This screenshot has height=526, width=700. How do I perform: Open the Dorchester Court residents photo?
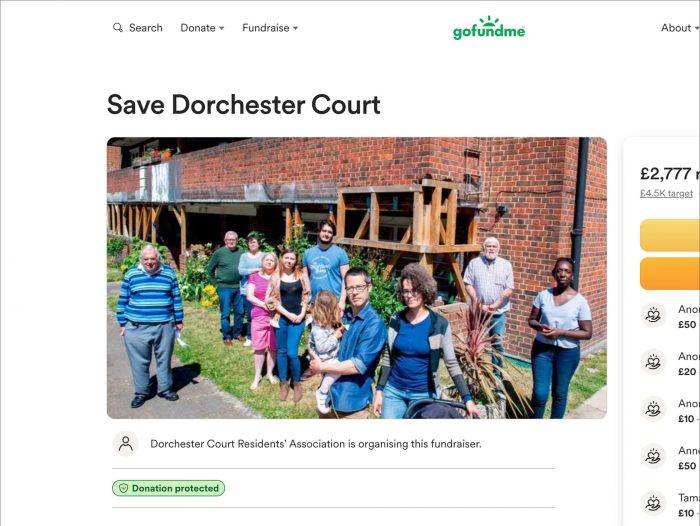(x=357, y=278)
